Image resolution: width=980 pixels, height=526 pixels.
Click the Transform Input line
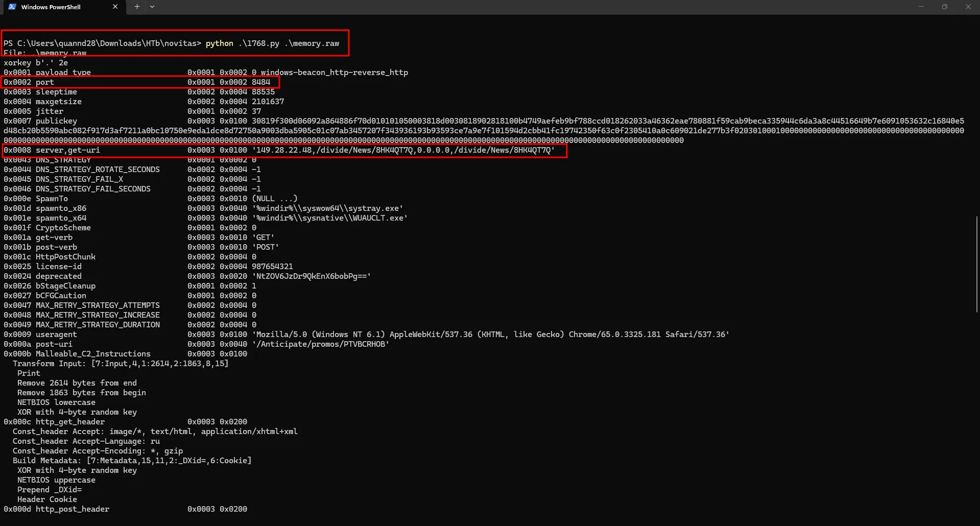[121, 364]
